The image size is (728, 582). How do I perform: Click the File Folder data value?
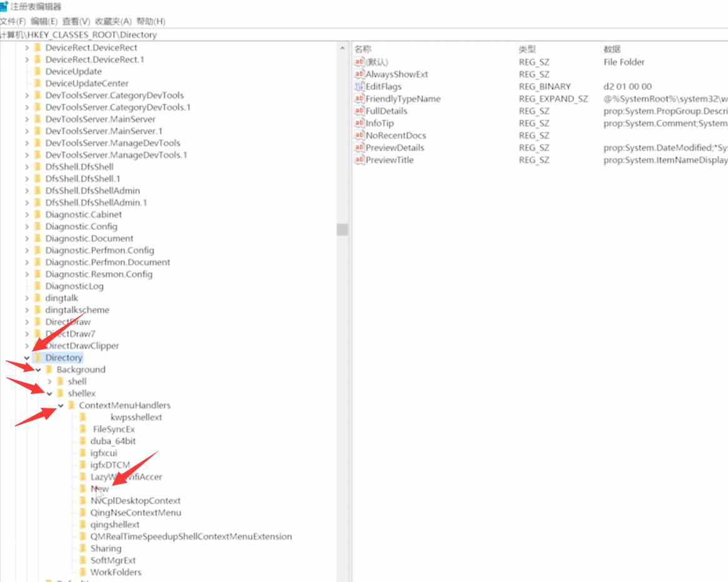click(624, 62)
